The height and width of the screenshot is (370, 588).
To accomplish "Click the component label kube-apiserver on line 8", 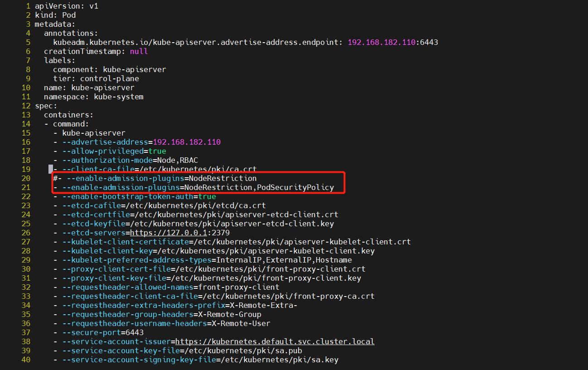I will (x=135, y=69).
